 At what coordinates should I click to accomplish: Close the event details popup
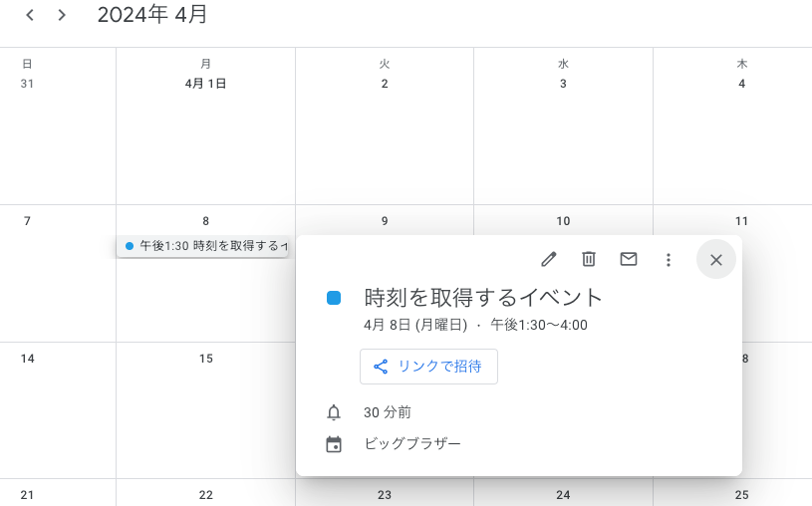pos(715,259)
